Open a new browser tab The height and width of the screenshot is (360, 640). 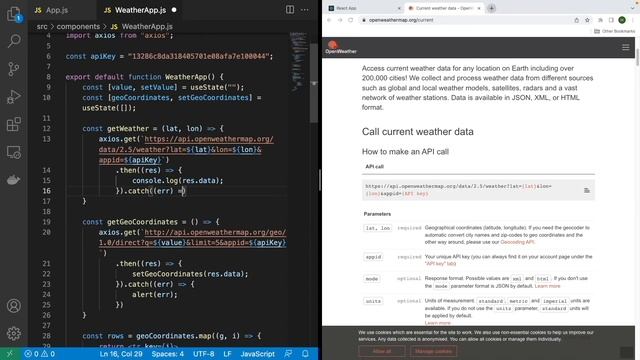491,8
